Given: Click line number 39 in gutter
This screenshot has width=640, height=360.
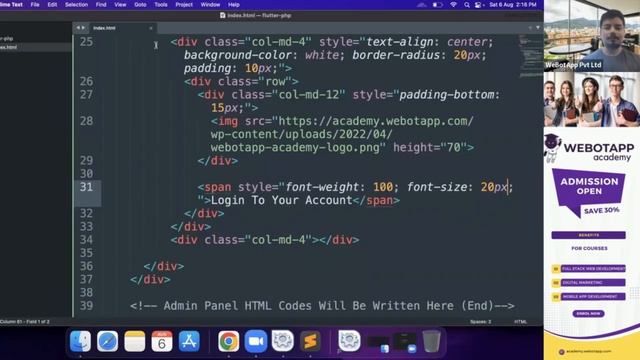Looking at the screenshot, I should click(x=86, y=306).
